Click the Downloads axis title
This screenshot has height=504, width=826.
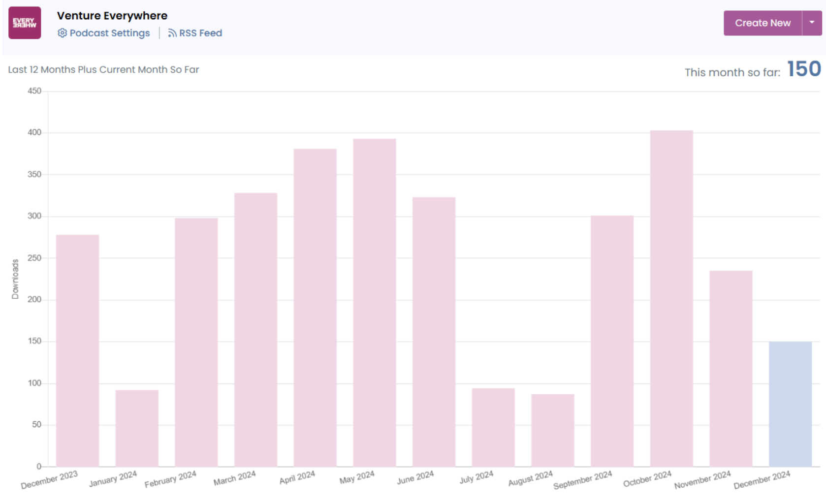click(15, 279)
